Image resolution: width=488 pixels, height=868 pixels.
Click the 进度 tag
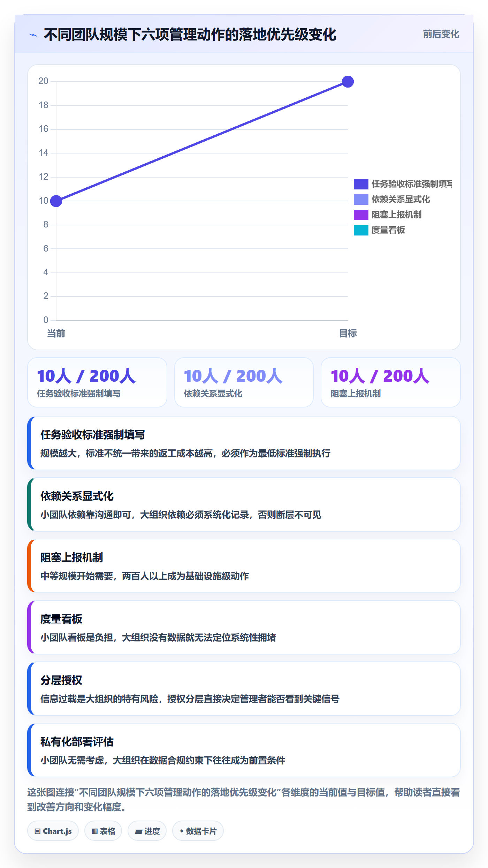[147, 831]
